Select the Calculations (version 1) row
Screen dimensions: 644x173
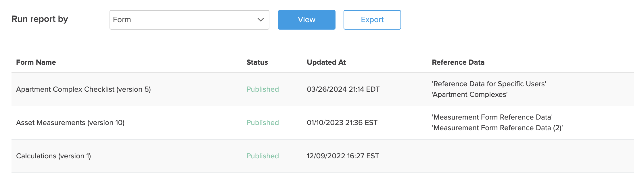pyautogui.click(x=53, y=156)
